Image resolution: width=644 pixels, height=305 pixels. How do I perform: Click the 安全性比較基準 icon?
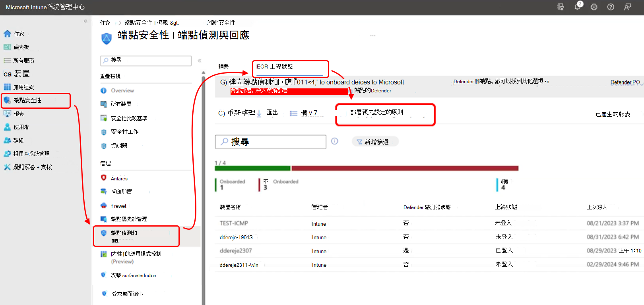click(103, 118)
